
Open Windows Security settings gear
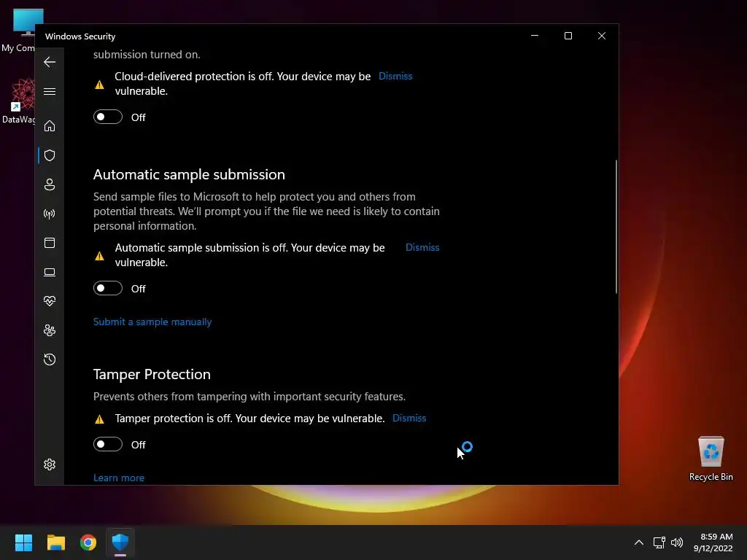tap(50, 464)
